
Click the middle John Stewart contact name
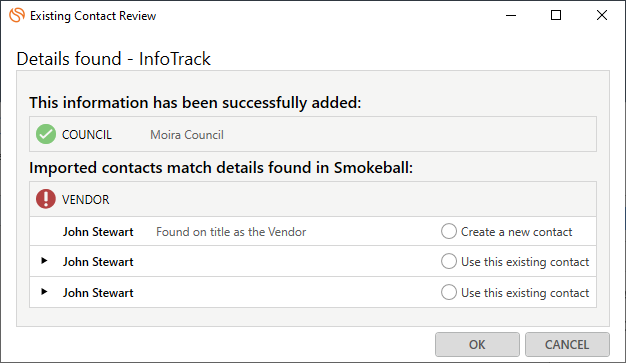[98, 262]
